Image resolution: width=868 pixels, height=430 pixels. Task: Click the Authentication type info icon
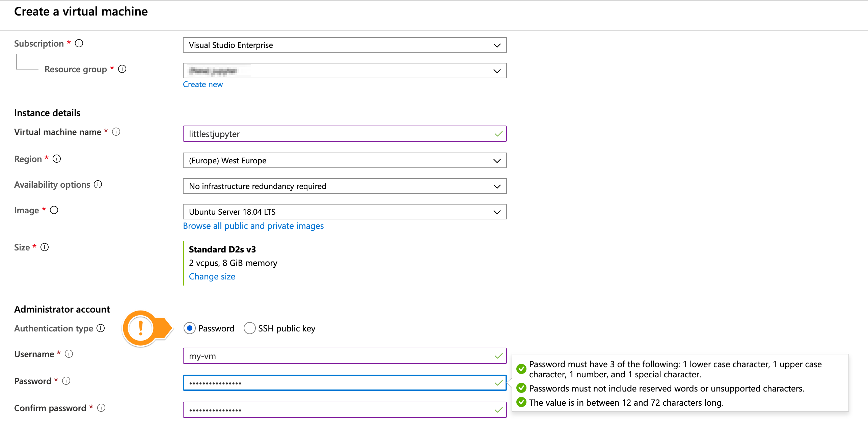(101, 328)
